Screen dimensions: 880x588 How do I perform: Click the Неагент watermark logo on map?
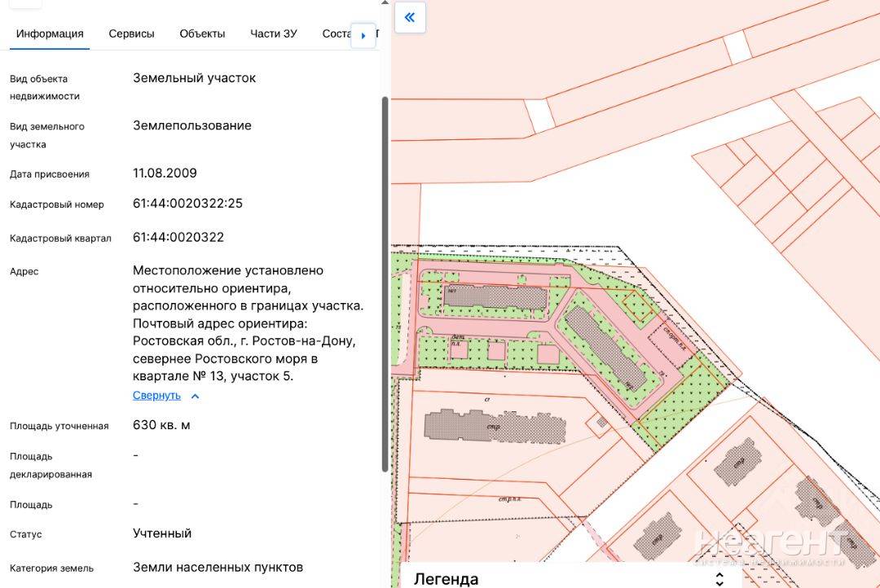[772, 546]
